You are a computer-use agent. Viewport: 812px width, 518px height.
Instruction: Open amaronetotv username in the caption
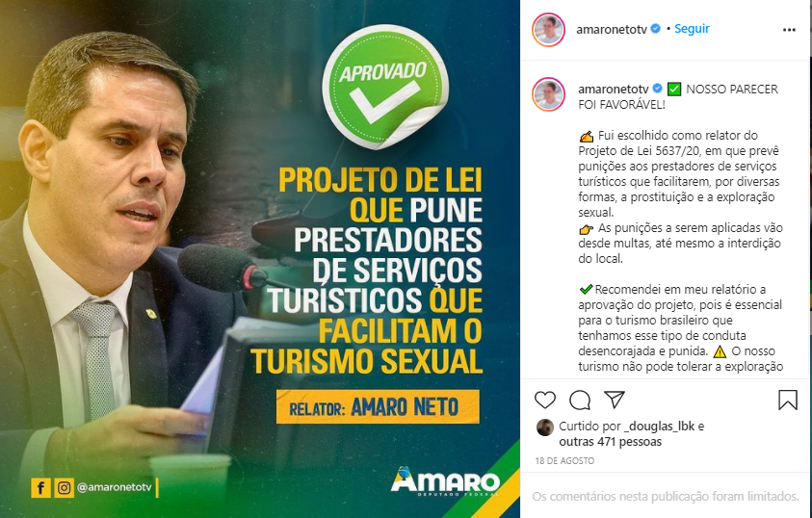(x=614, y=89)
